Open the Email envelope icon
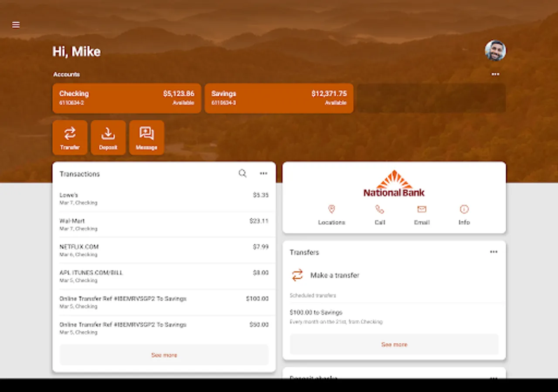The height and width of the screenshot is (392, 558). point(422,210)
